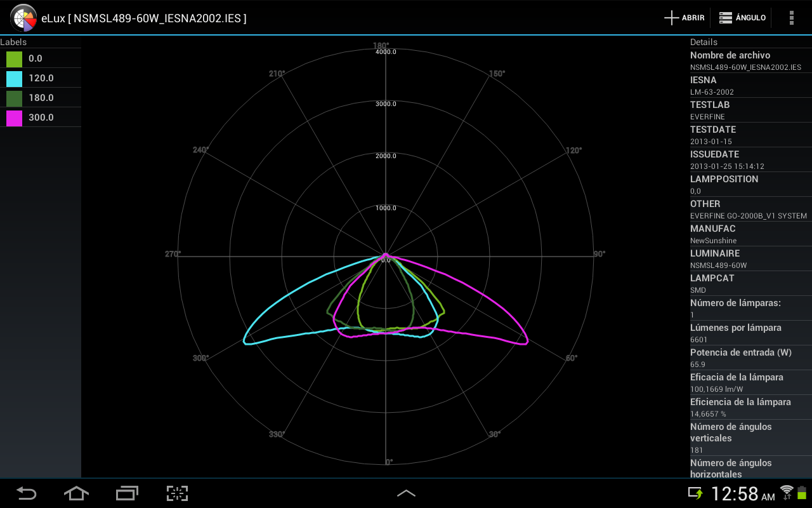Select the ÁNGULO list icon in toolbar
This screenshot has height=508, width=812.
(725, 17)
